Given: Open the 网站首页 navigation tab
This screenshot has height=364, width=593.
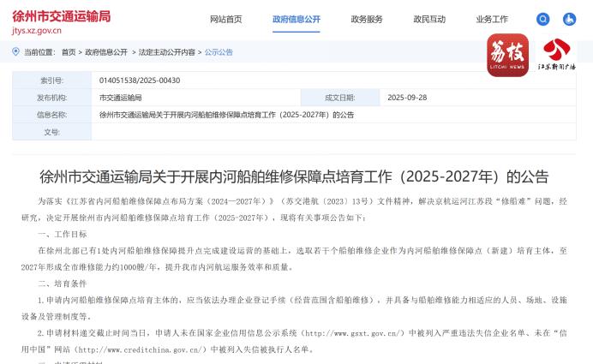Looking at the screenshot, I should click(x=226, y=19).
